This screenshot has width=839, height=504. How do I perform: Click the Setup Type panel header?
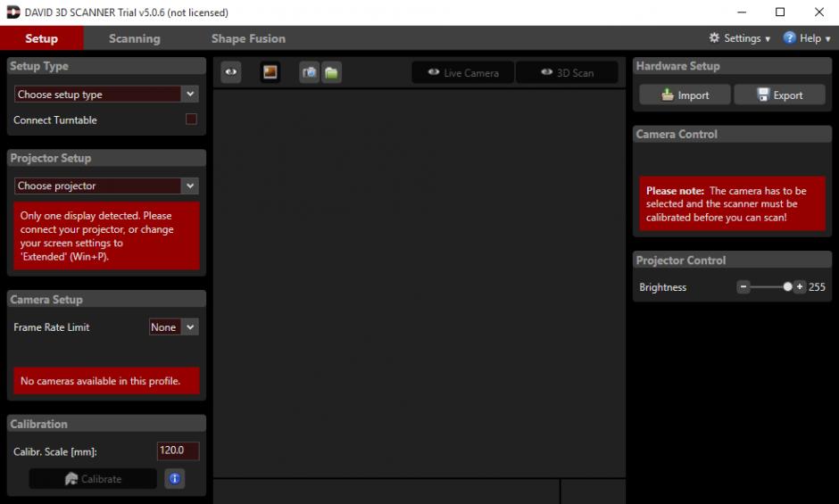click(x=106, y=66)
